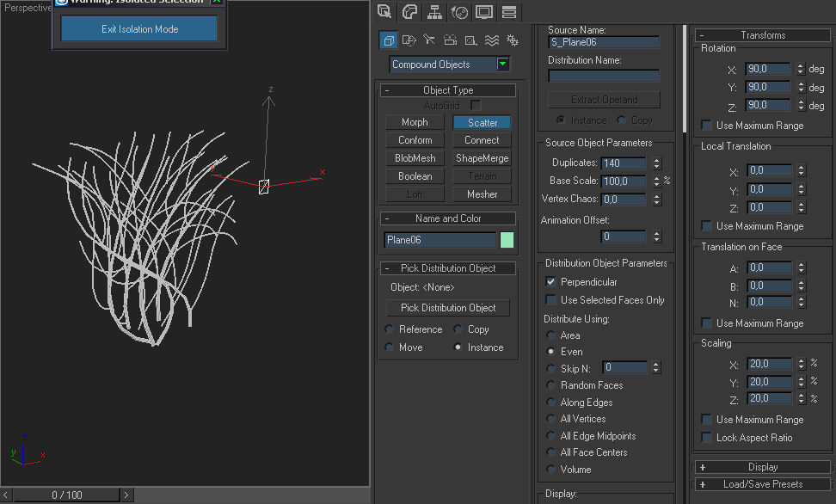
Task: Select the Cameras category icon
Action: click(x=450, y=40)
